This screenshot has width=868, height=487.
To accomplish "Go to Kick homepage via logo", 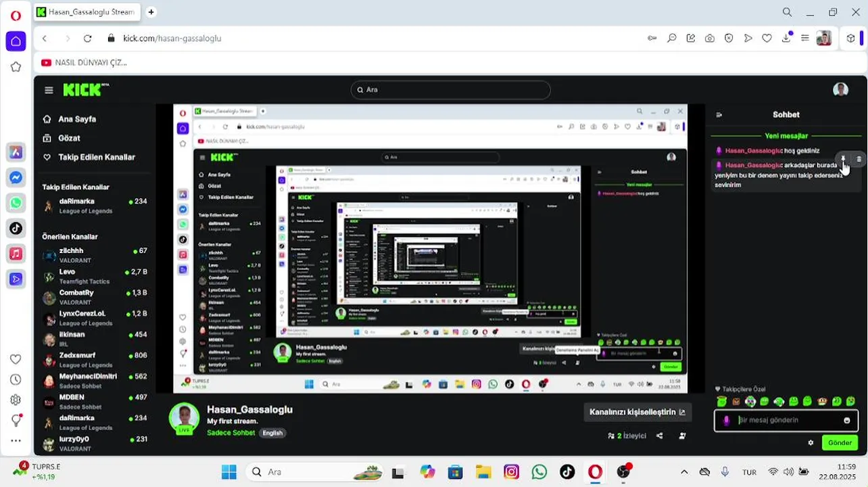I will pyautogui.click(x=86, y=89).
